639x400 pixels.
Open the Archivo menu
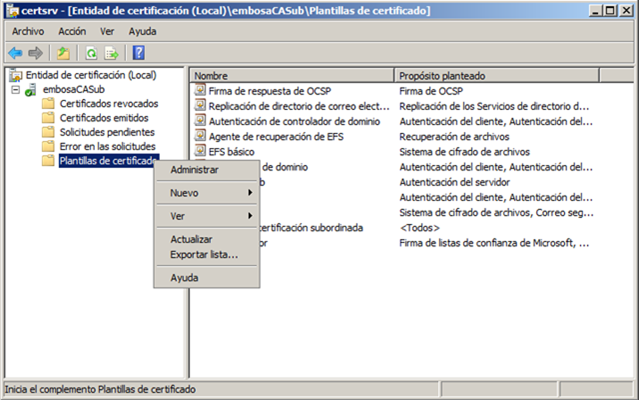click(28, 31)
